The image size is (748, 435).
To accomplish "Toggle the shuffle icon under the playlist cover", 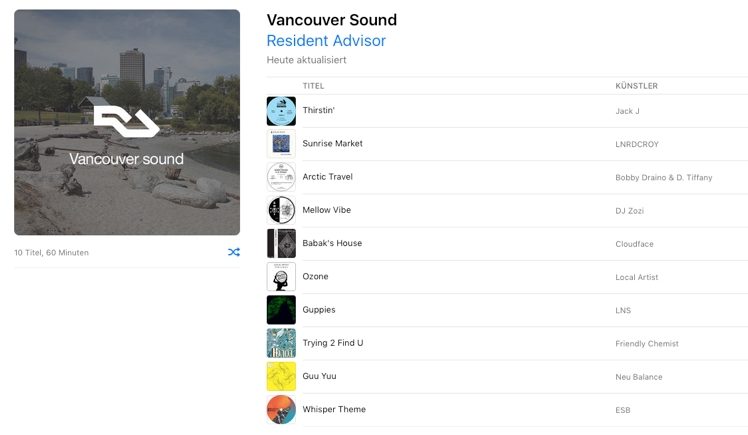I will (233, 252).
